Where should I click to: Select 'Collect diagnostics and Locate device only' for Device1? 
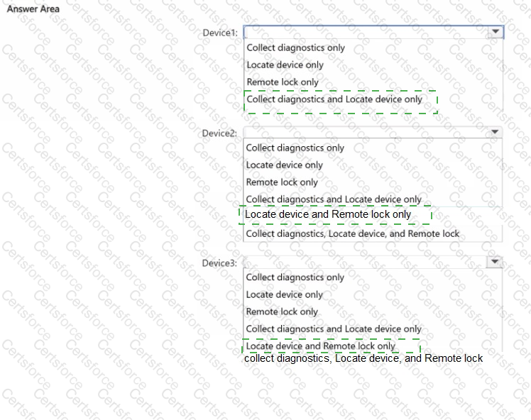(x=334, y=99)
